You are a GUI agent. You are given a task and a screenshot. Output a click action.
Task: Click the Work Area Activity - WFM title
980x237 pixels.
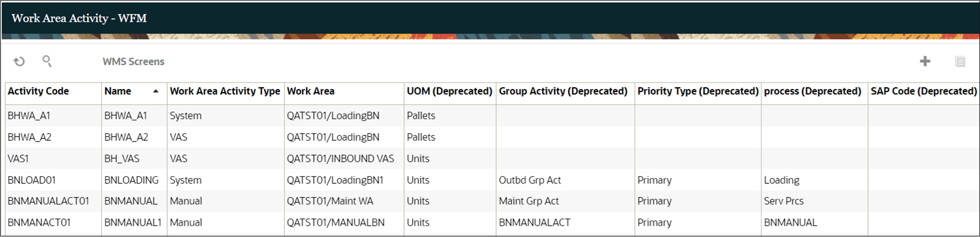[80, 18]
